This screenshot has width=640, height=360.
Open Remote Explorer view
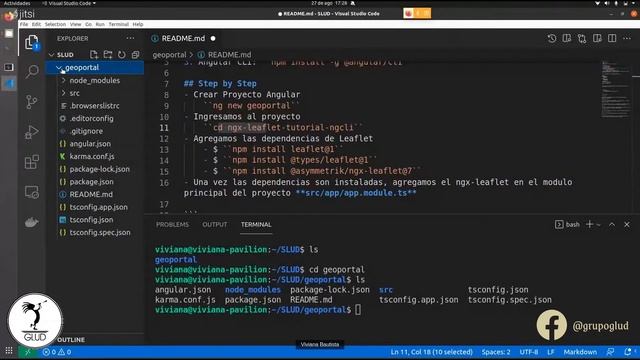[31, 192]
